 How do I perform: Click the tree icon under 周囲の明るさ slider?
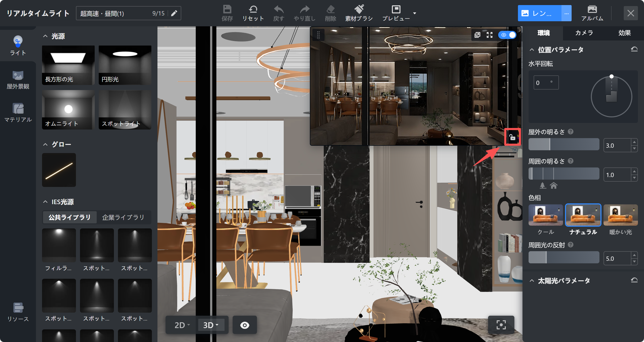coord(542,185)
